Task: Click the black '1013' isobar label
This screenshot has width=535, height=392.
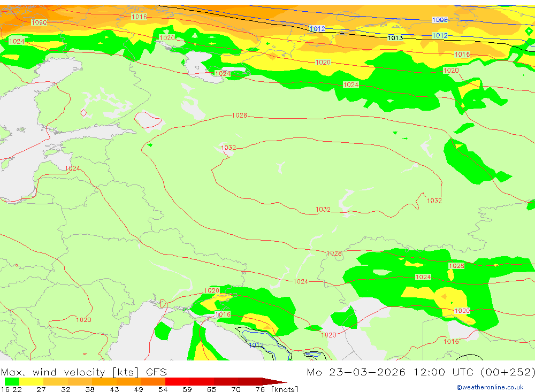Action: tap(395, 38)
